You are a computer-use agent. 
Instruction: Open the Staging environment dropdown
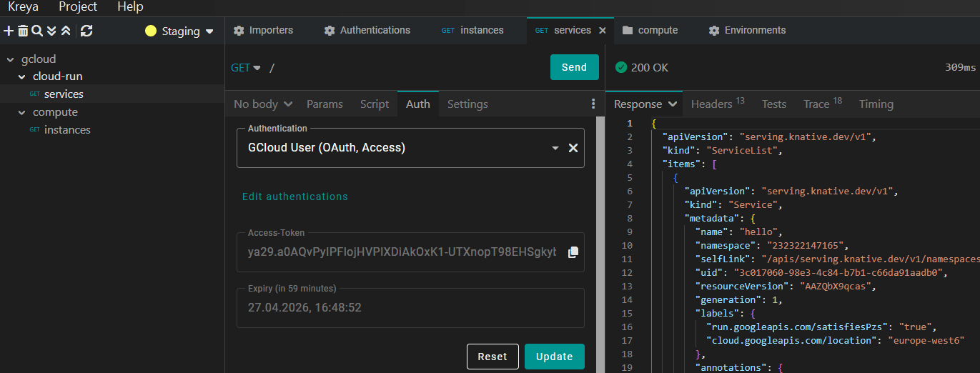179,31
